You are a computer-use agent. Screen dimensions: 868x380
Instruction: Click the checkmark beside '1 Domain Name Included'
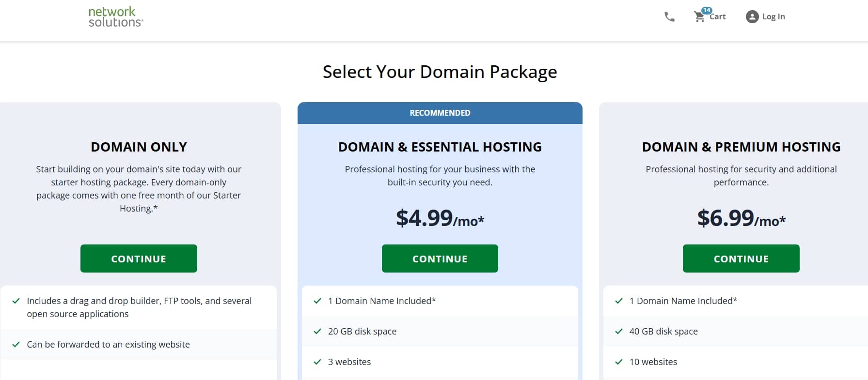click(x=318, y=301)
